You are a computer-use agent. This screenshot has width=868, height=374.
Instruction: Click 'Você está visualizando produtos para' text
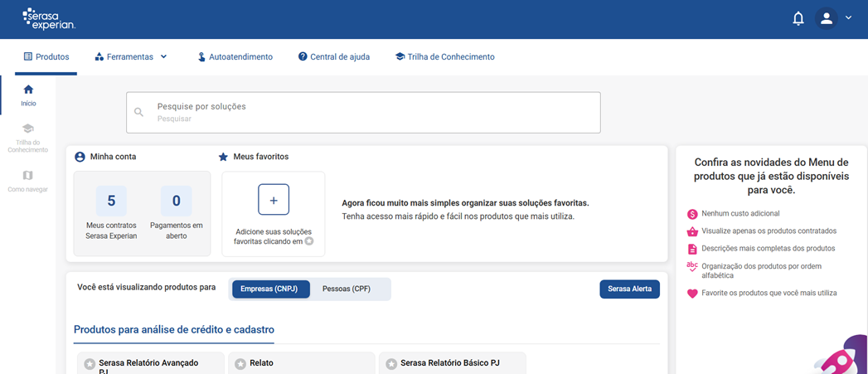pyautogui.click(x=147, y=287)
